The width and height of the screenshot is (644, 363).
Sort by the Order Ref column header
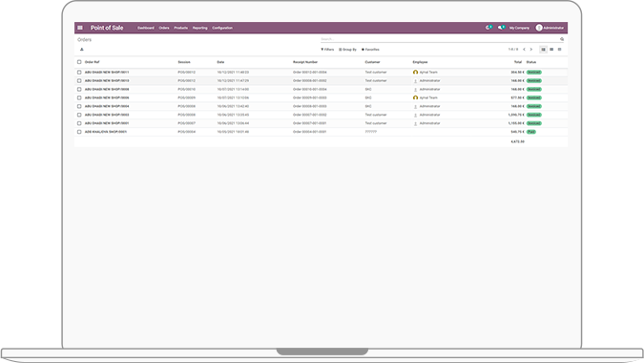[92, 62]
